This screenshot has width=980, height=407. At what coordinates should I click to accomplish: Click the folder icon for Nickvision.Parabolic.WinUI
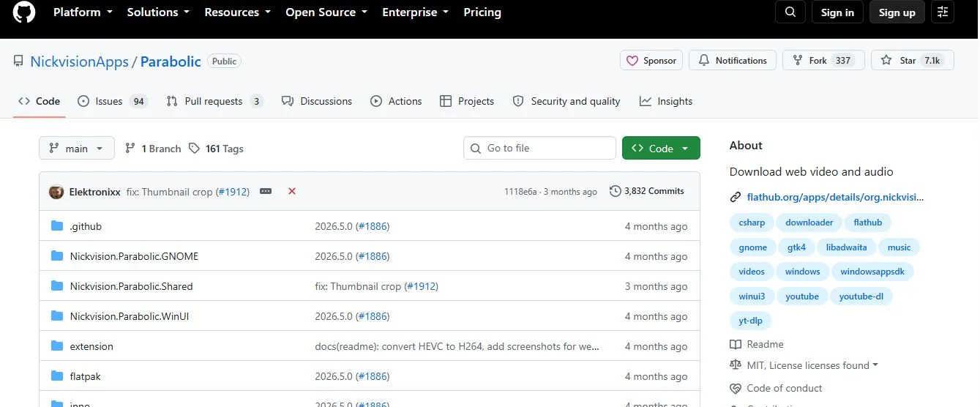point(57,315)
